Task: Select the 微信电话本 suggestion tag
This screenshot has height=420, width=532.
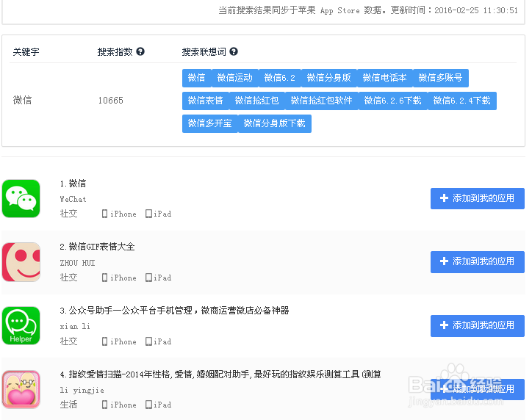Action: coord(384,78)
